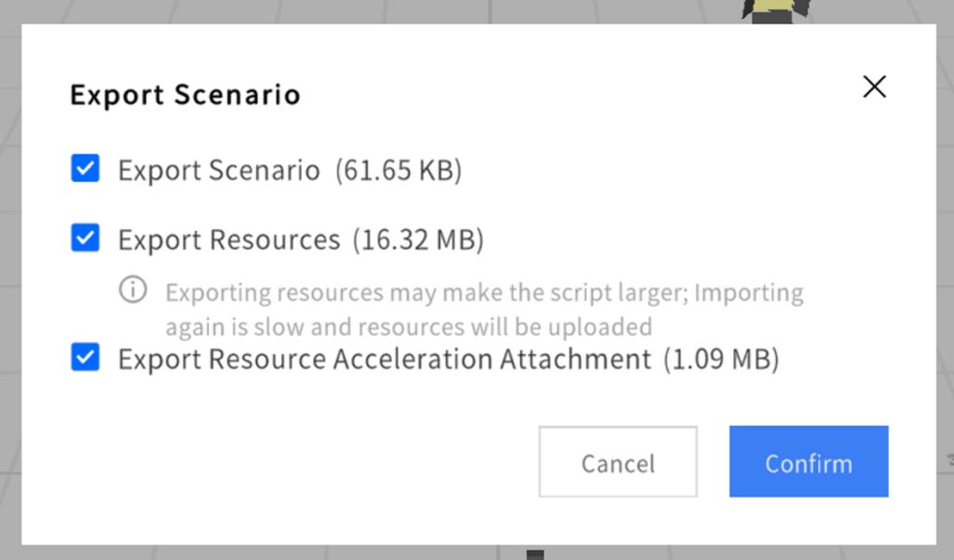Click the "again is slow" note line
The height and width of the screenshot is (560, 954).
point(408,327)
